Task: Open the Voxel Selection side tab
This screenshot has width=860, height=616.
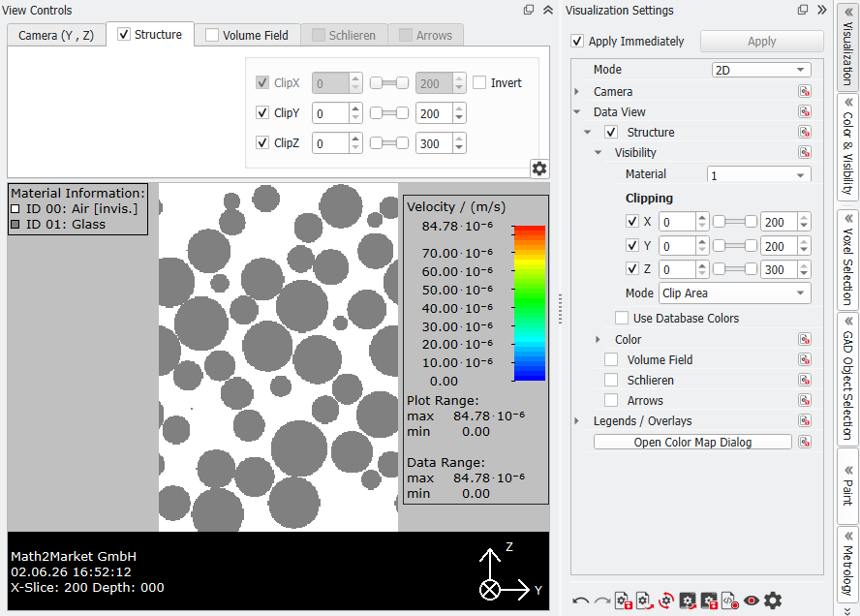Action: coord(847,260)
